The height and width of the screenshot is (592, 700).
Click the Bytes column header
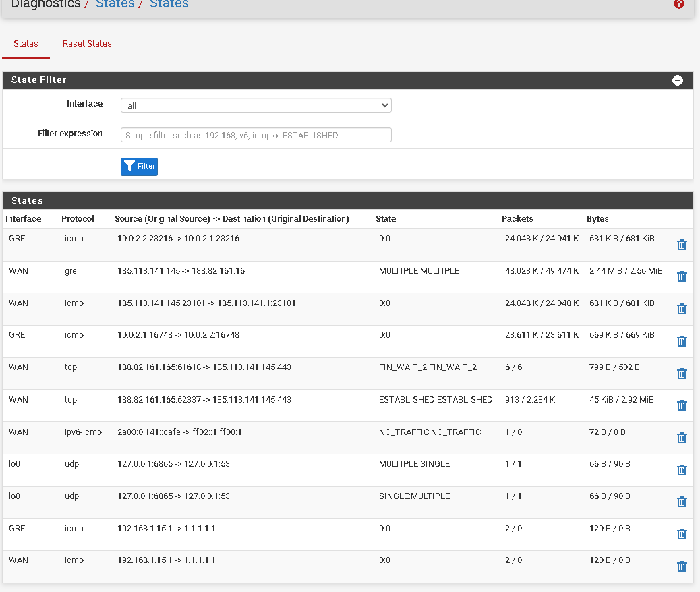(x=597, y=218)
